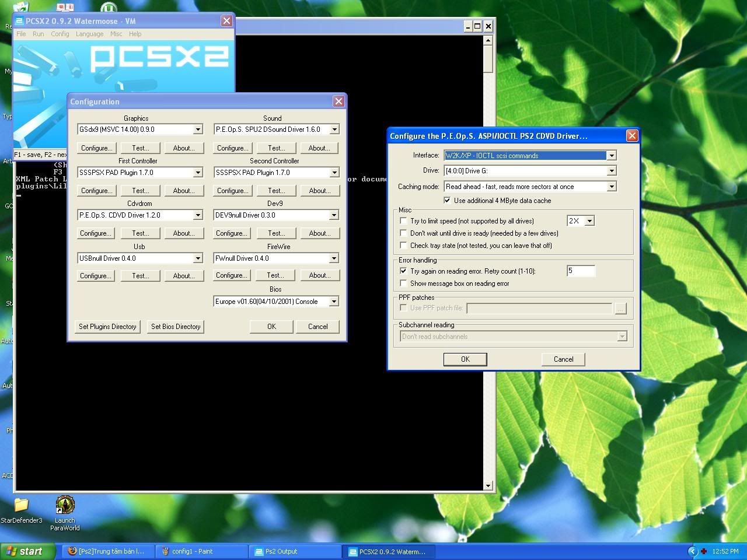Open the PCSX2 Run menu
Screen dimensions: 747x560
point(38,34)
